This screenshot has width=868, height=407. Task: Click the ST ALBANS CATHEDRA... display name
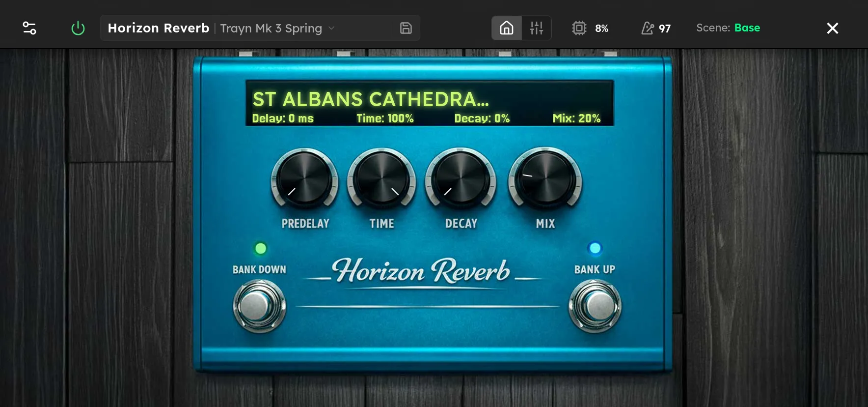371,99
